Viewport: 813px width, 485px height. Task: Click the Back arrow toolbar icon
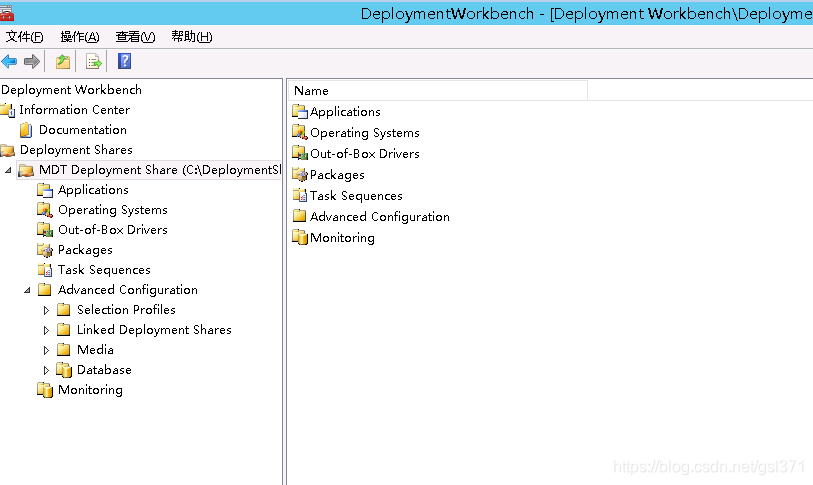(9, 62)
